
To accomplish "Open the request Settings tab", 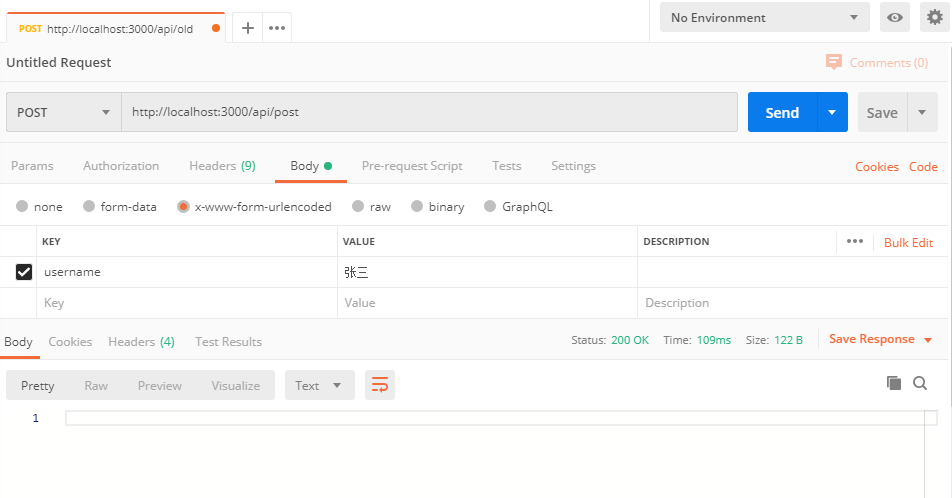I will 573,166.
